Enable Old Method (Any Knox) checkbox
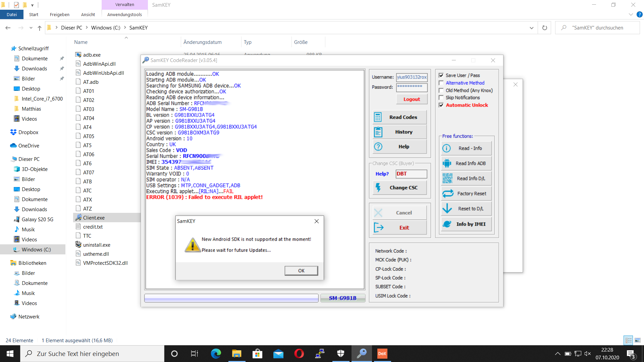The image size is (644, 362). pyautogui.click(x=441, y=90)
